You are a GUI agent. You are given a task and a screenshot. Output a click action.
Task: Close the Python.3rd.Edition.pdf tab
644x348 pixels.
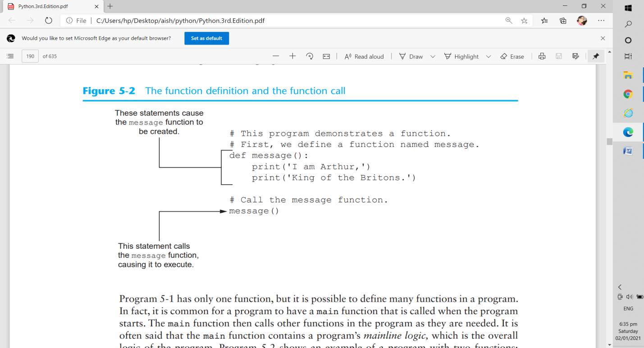pos(96,6)
